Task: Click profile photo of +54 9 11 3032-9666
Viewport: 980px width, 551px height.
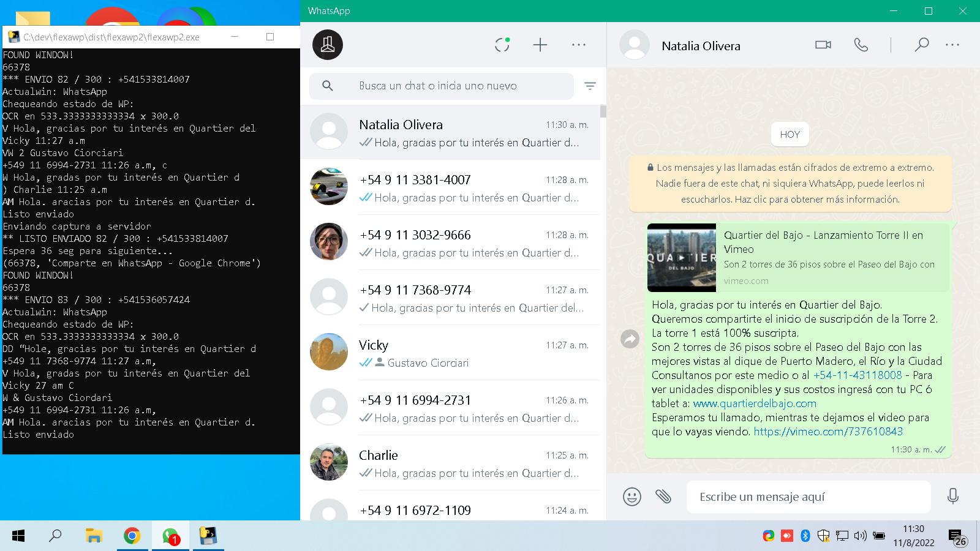Action: click(329, 242)
